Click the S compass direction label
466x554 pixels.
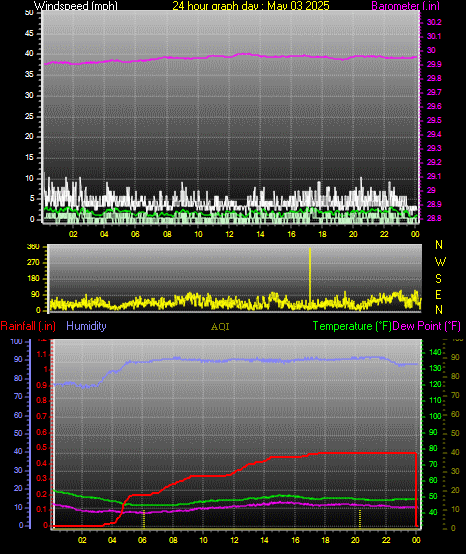tap(438, 279)
